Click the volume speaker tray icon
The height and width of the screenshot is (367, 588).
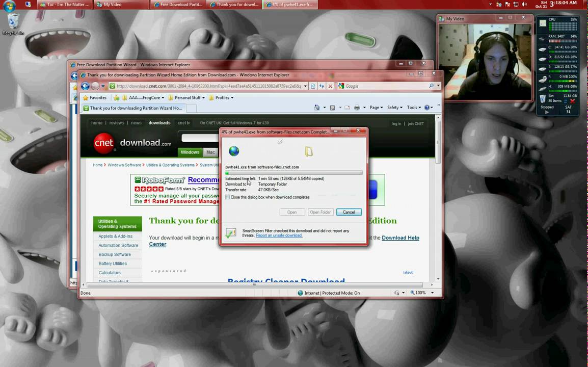pos(524,5)
